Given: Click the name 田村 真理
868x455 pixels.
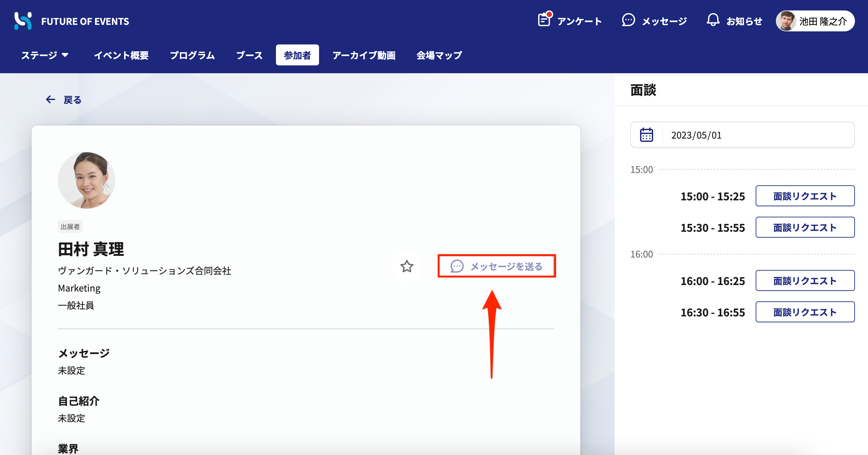Looking at the screenshot, I should pyautogui.click(x=91, y=249).
